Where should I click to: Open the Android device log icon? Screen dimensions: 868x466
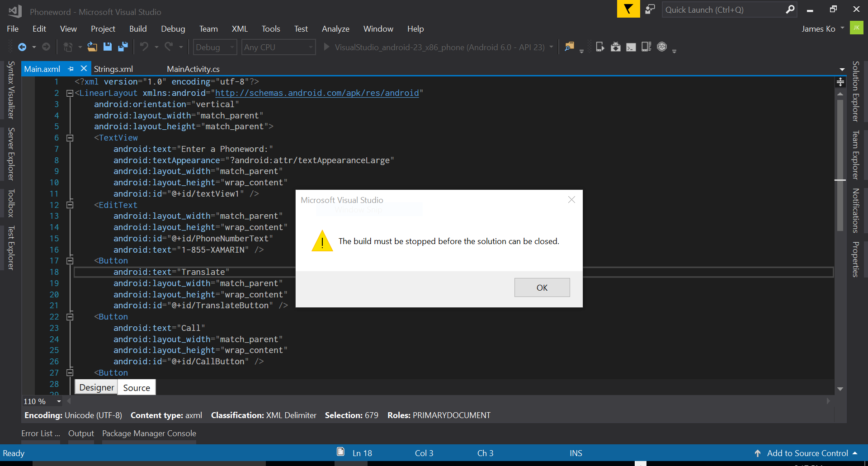pyautogui.click(x=646, y=47)
